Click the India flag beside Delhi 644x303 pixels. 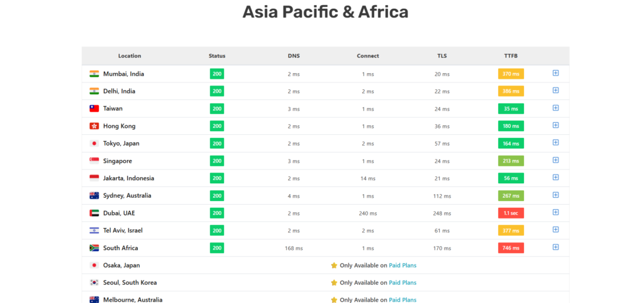(x=94, y=91)
